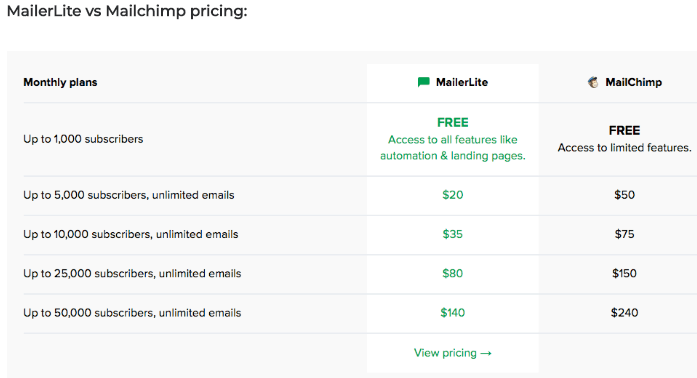697x378 pixels.
Task: Click the MailChimp $75 price
Action: 624,234
